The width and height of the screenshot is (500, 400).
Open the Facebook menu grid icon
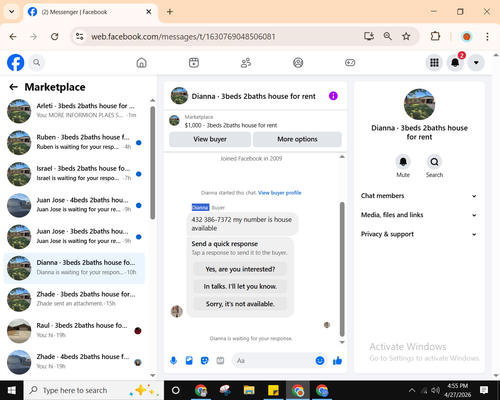[x=434, y=62]
